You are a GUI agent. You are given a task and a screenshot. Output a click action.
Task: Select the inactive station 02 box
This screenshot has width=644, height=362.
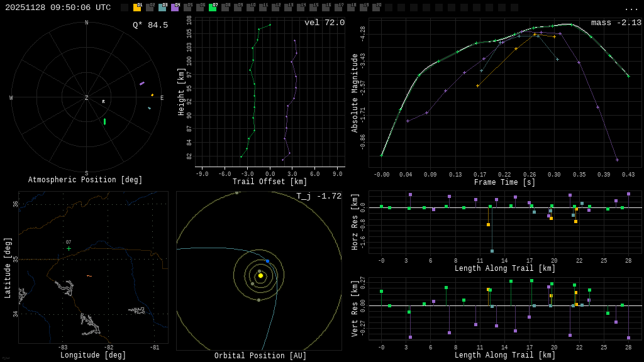150,8
